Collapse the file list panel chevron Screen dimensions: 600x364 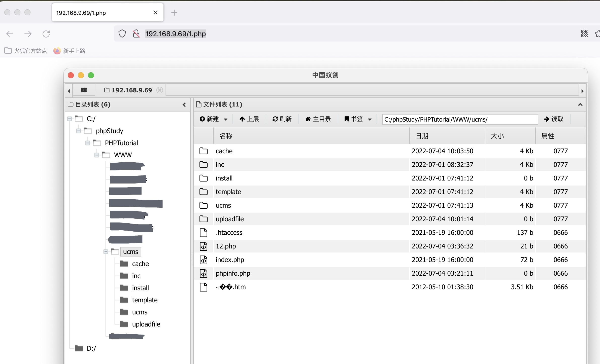tap(580, 104)
